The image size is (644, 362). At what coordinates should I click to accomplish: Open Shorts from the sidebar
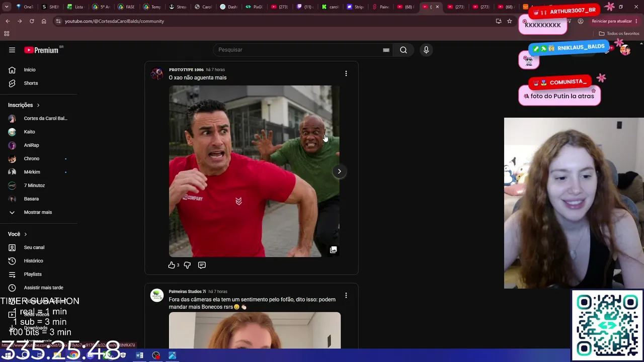pyautogui.click(x=31, y=83)
